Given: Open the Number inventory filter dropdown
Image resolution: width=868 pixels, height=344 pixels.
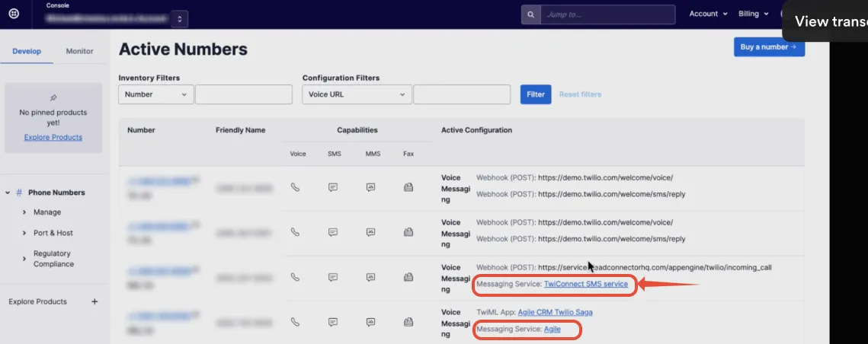Looking at the screenshot, I should click(x=155, y=94).
